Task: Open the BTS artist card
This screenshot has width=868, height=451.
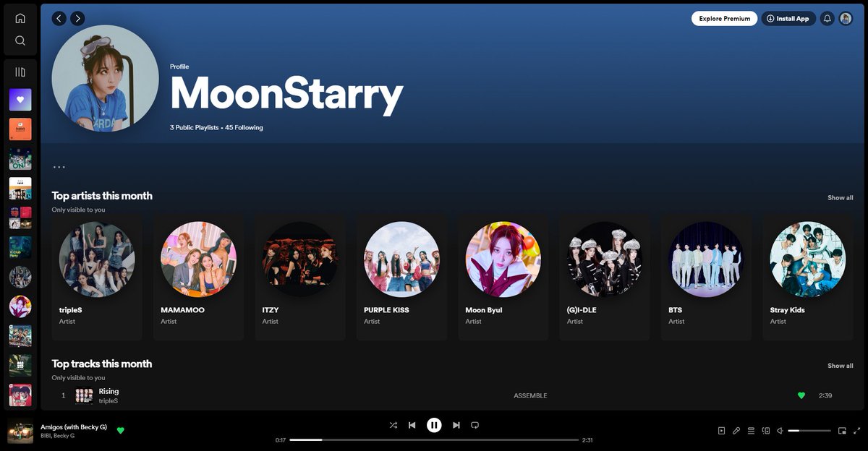Action: point(707,277)
